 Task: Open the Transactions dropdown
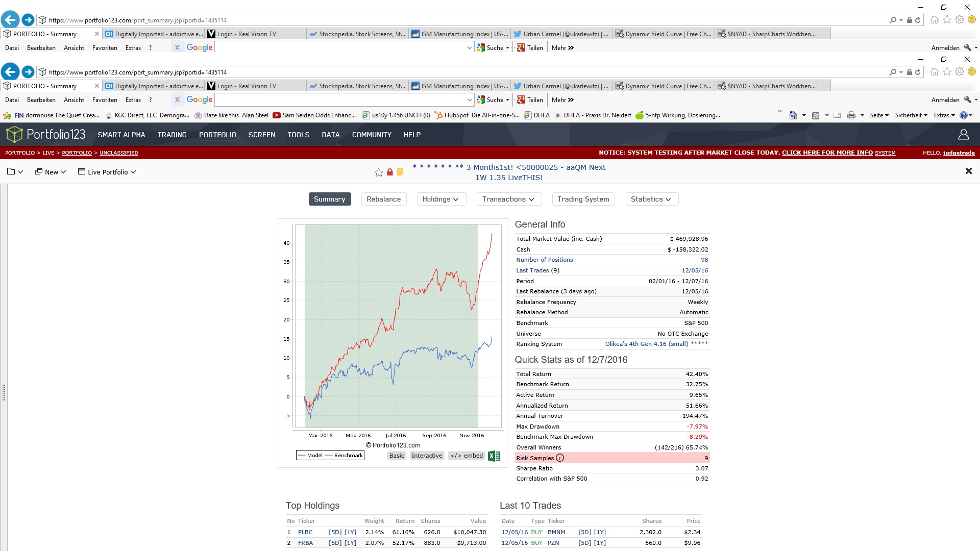[x=508, y=199]
